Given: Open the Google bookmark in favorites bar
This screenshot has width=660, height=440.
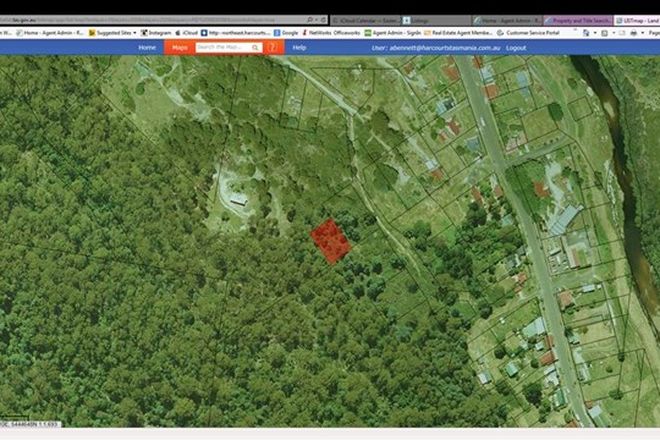Looking at the screenshot, I should [288, 33].
